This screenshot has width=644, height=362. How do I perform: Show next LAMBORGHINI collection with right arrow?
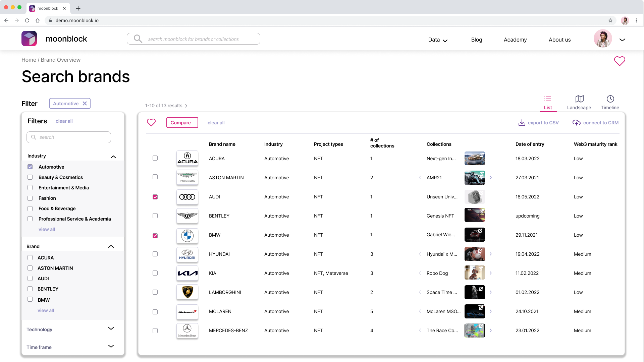pyautogui.click(x=491, y=292)
